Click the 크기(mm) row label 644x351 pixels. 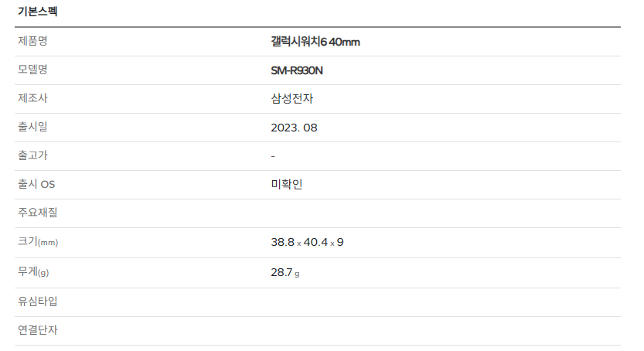pos(38,242)
